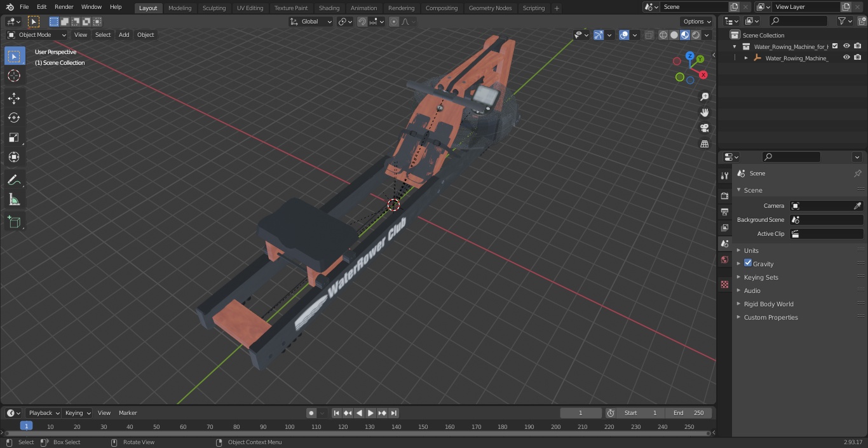Screen dimensions: 868x448
Task: Switch to the Geometry Nodes workspace tab
Action: tap(490, 8)
